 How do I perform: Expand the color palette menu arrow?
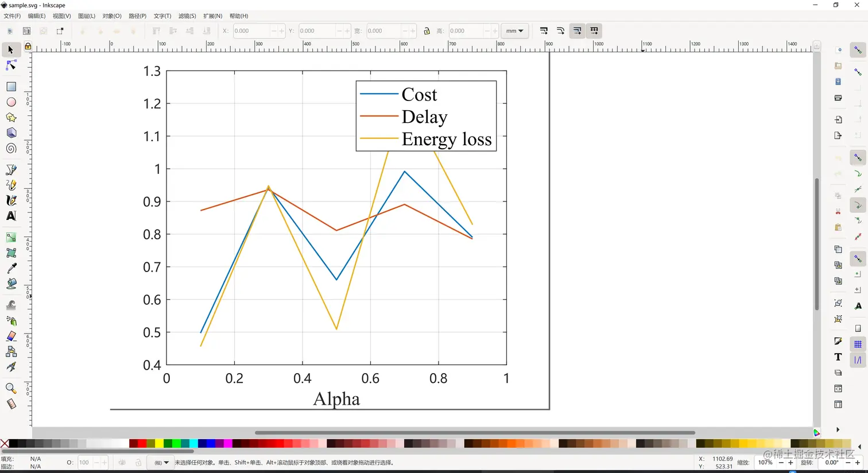coord(859,447)
